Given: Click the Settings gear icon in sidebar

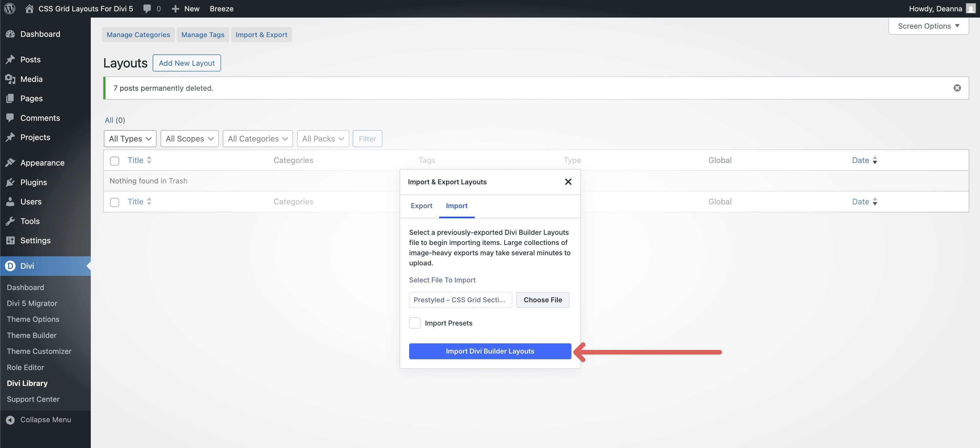Looking at the screenshot, I should coord(10,240).
